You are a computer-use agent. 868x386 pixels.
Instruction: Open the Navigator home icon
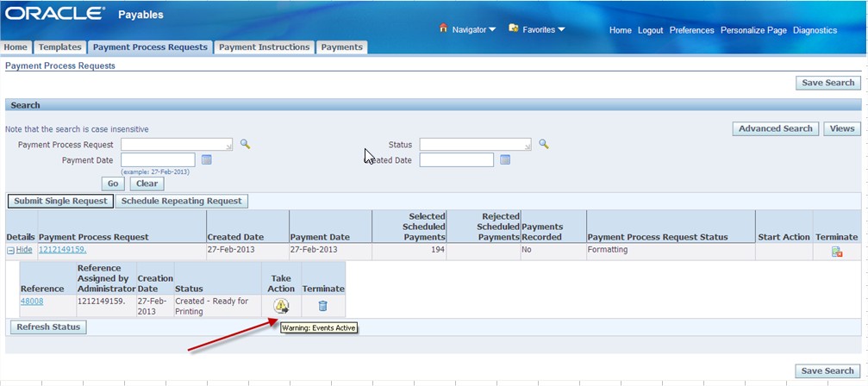443,28
